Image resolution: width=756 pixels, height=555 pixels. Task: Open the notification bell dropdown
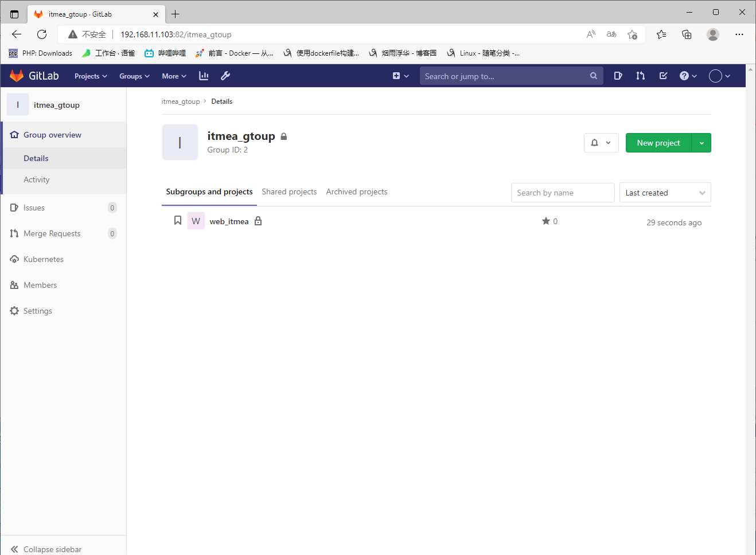[601, 143]
